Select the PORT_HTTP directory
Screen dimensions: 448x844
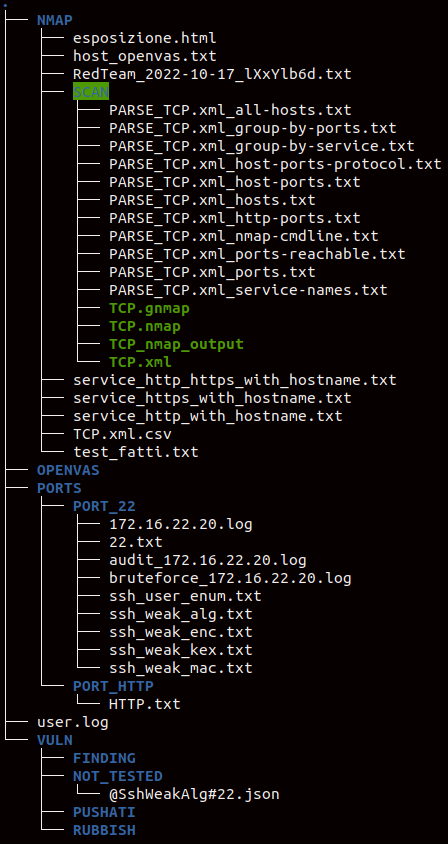tap(113, 686)
